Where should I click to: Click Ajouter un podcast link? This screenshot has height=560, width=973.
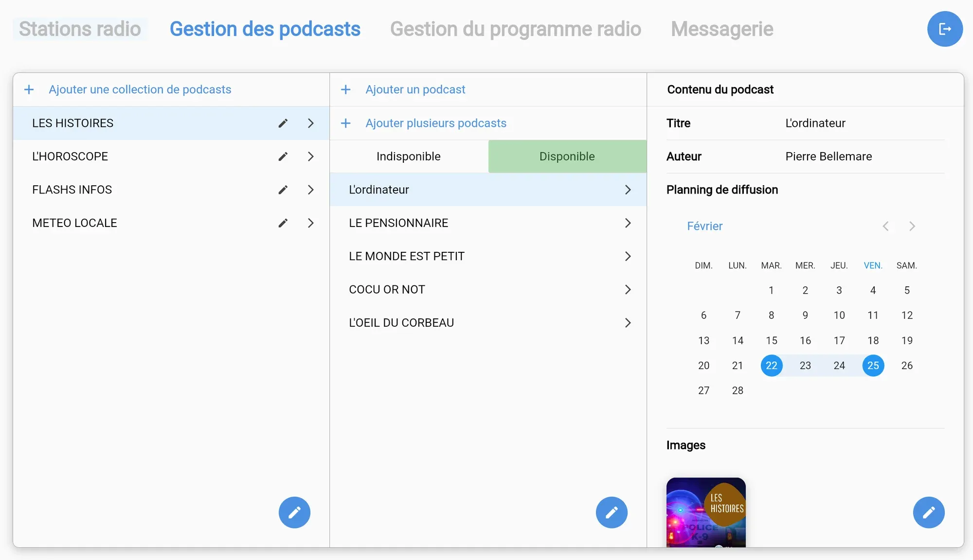tap(415, 90)
